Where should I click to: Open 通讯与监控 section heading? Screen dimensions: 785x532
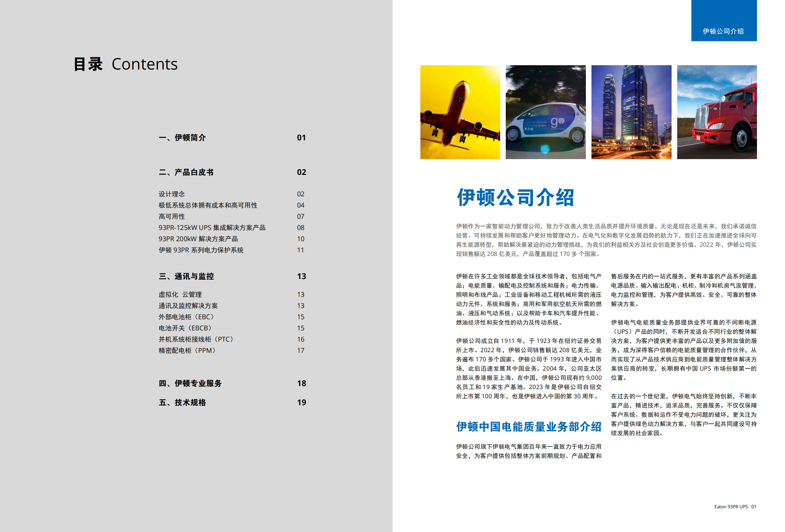(x=186, y=276)
